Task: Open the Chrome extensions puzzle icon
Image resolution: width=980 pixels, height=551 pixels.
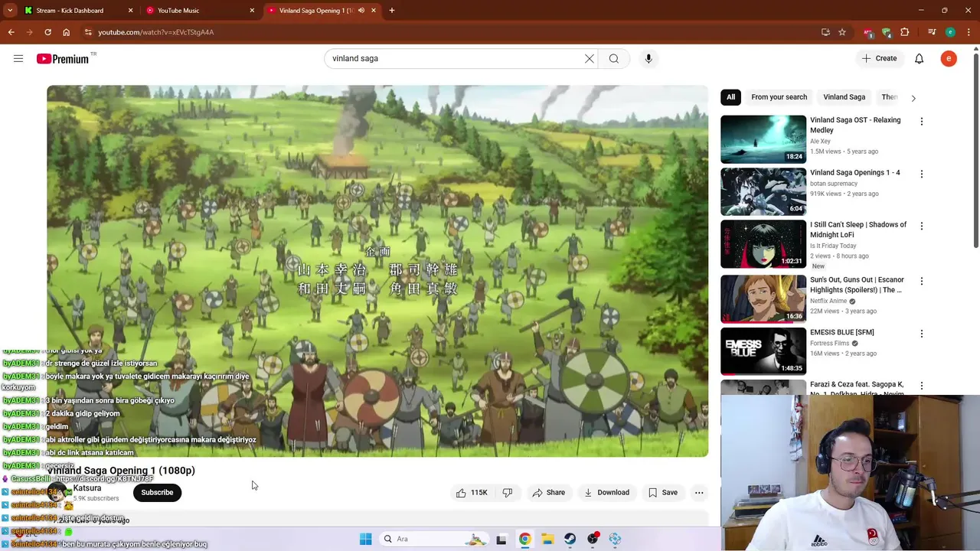Action: click(905, 32)
